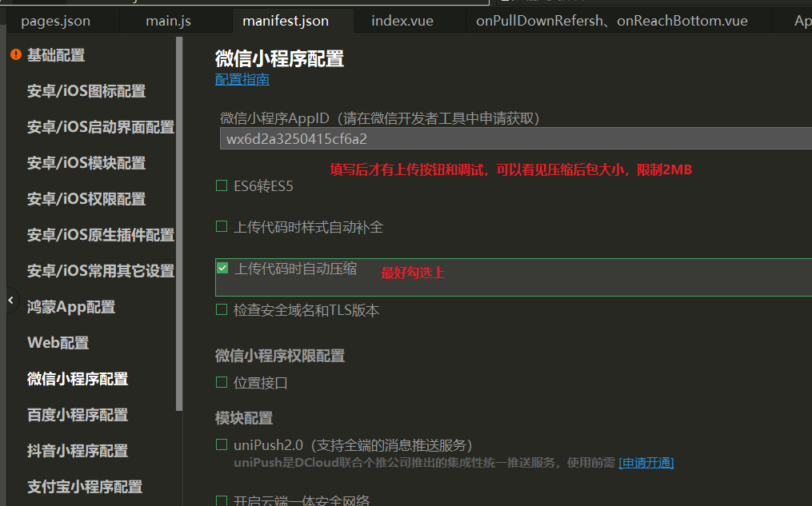
Task: Select 安卓/iOS图标配置 in sidebar
Action: click(x=86, y=91)
